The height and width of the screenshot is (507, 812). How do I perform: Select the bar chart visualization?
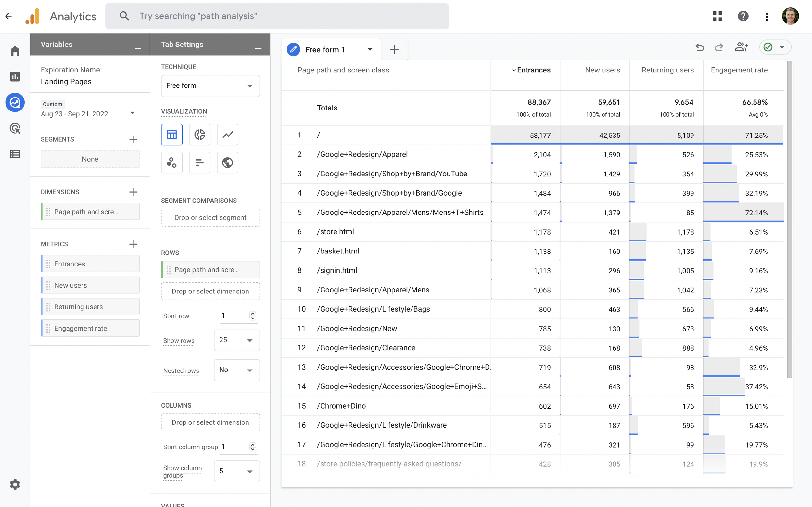199,162
